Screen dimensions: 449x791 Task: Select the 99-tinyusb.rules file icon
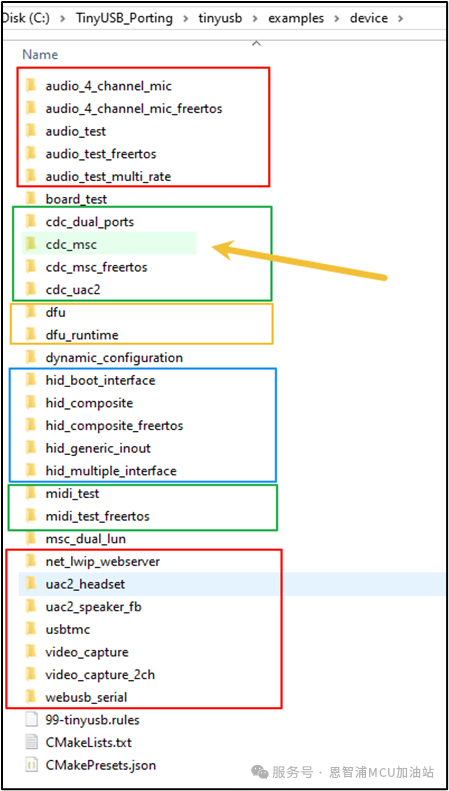(x=31, y=720)
